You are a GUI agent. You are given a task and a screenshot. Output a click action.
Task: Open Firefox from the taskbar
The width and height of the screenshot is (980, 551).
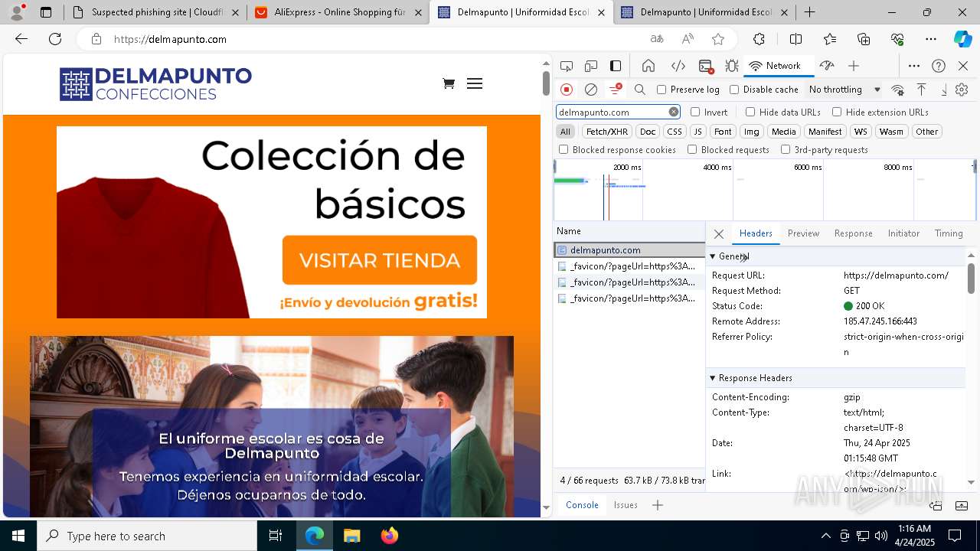pos(389,536)
